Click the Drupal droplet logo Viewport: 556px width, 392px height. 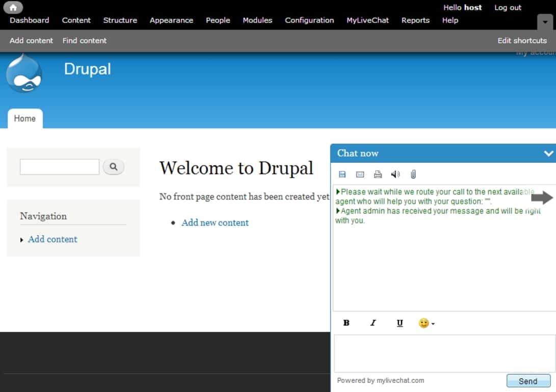(x=24, y=73)
